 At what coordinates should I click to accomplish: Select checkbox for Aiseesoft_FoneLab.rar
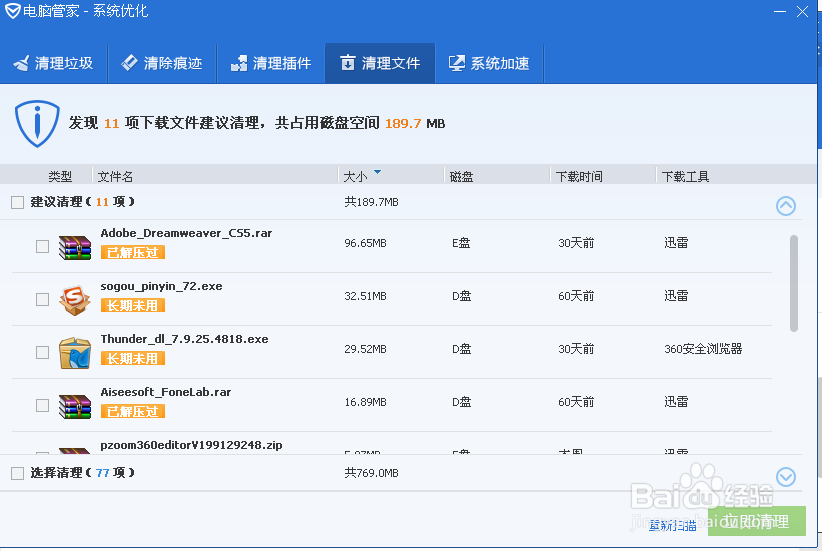[42, 405]
